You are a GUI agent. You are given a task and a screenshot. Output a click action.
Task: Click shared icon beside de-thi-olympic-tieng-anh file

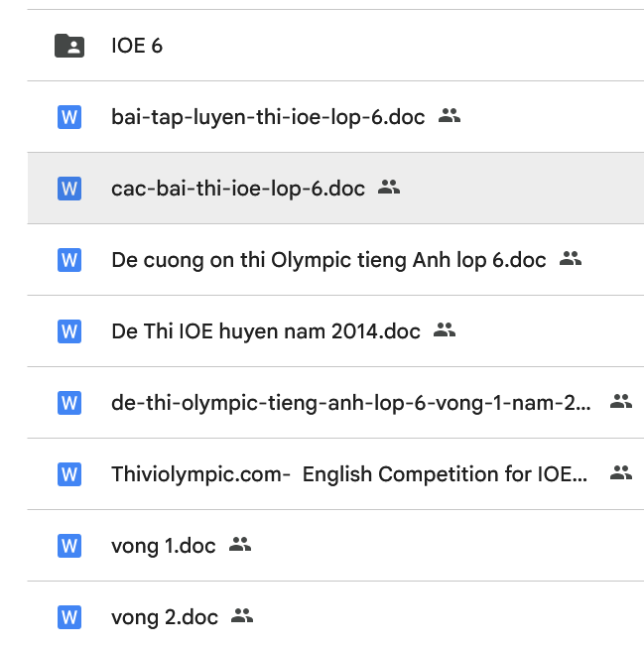tap(621, 402)
